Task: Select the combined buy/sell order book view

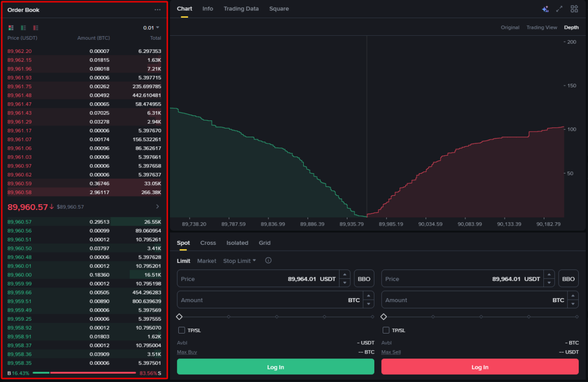Action: tap(11, 28)
